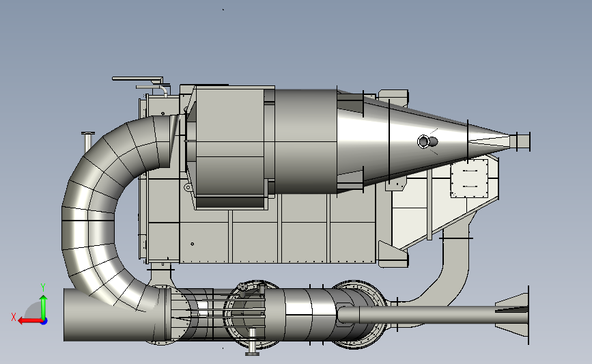The width and height of the screenshot is (592, 364).
Task: Select the flared end at pipe's right tip
Action: click(512, 315)
